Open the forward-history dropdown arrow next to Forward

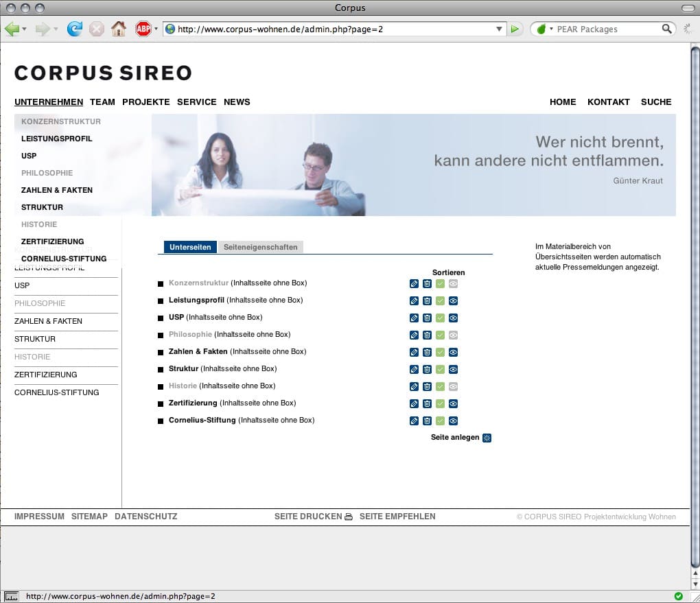56,29
